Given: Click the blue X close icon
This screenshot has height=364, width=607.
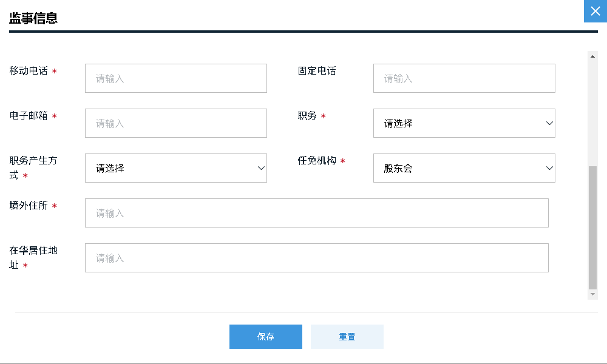Looking at the screenshot, I should pyautogui.click(x=595, y=11).
